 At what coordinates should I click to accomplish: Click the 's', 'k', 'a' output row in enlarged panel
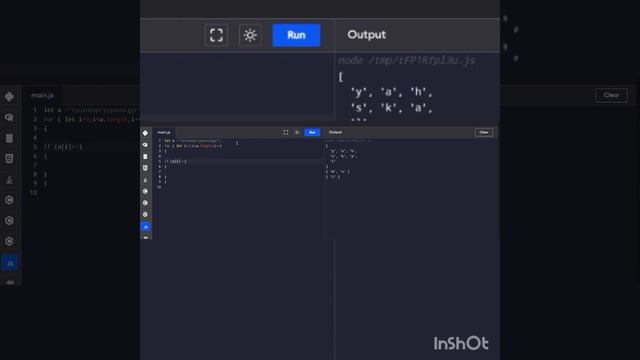point(391,108)
